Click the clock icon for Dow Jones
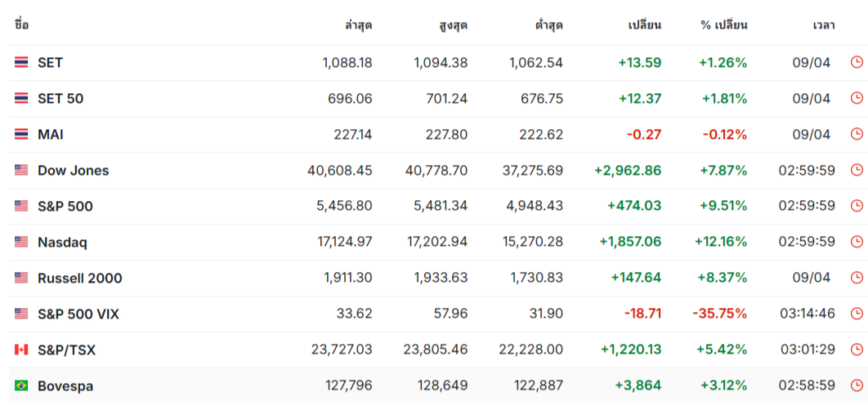The image size is (868, 401). 857,170
